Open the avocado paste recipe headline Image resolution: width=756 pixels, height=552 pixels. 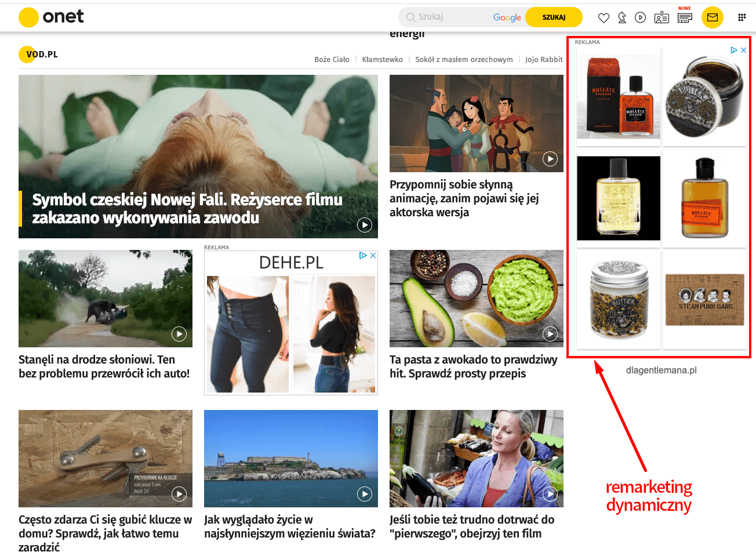point(474,366)
